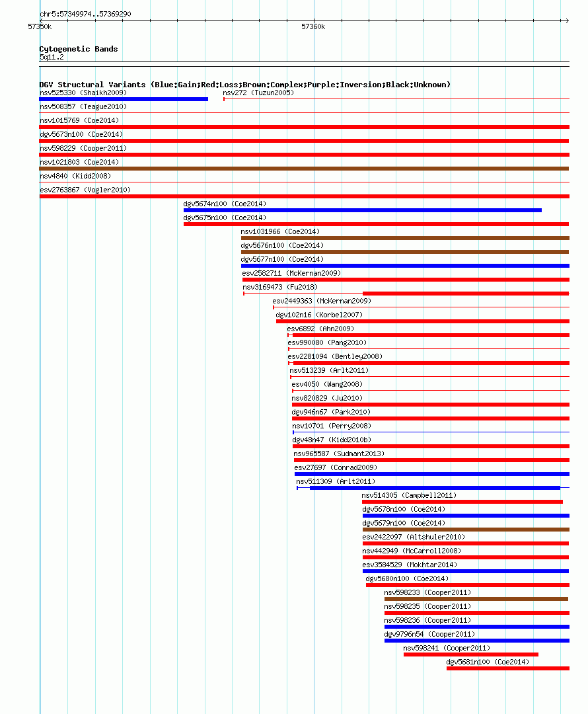This screenshot has width=588, height=714.
Task: Open nsv598233 (Cooper2011) label
Action: pos(428,593)
